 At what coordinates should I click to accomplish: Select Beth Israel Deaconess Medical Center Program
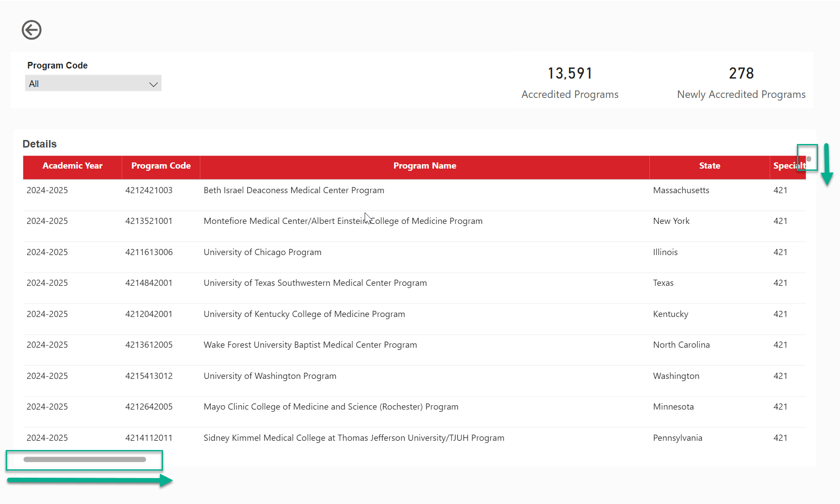pos(294,190)
